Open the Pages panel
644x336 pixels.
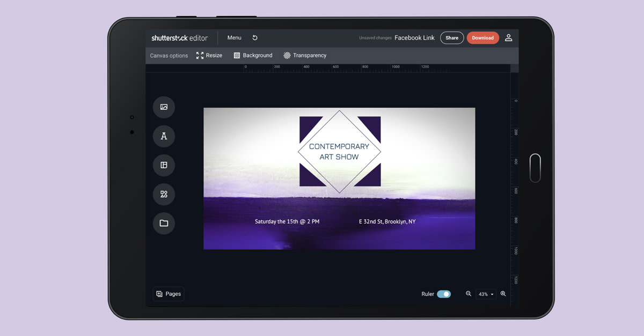(168, 294)
